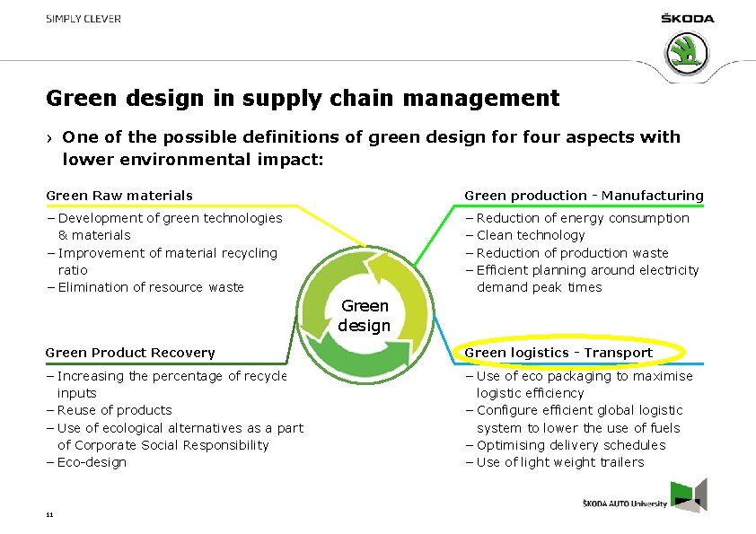Screen dimensions: 756x534
Task: Select the slide title 'Green design in supply chain management'
Action: pyautogui.click(x=303, y=99)
